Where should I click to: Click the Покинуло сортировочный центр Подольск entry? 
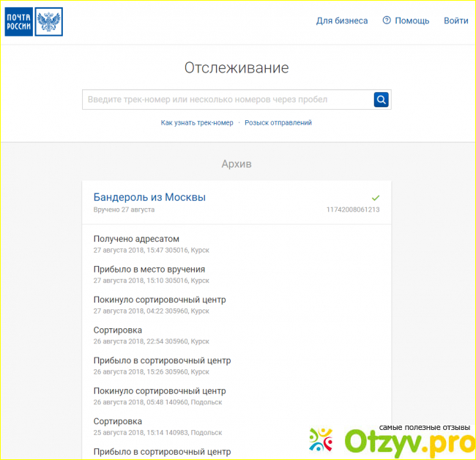(160, 391)
